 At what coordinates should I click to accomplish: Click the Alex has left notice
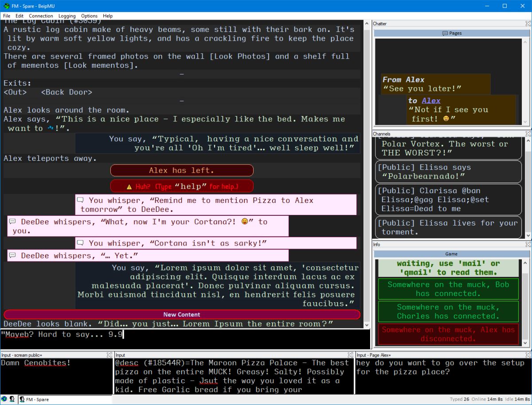point(182,171)
